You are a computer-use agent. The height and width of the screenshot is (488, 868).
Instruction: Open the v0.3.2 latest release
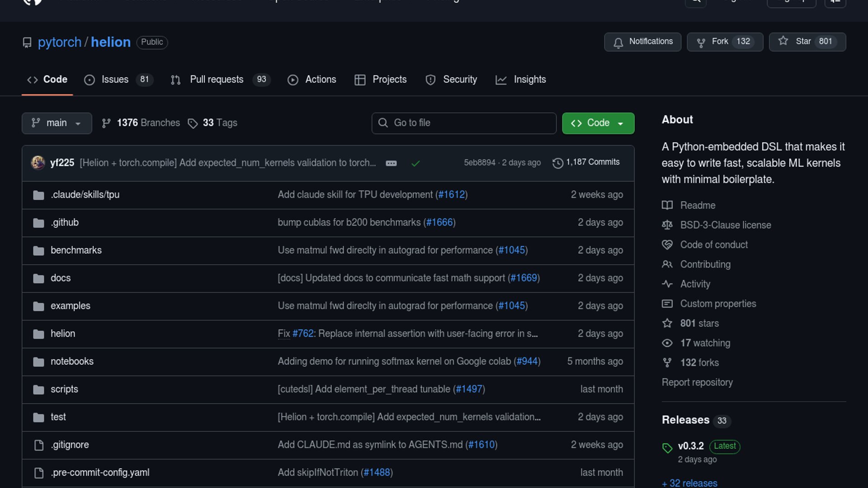(x=690, y=446)
